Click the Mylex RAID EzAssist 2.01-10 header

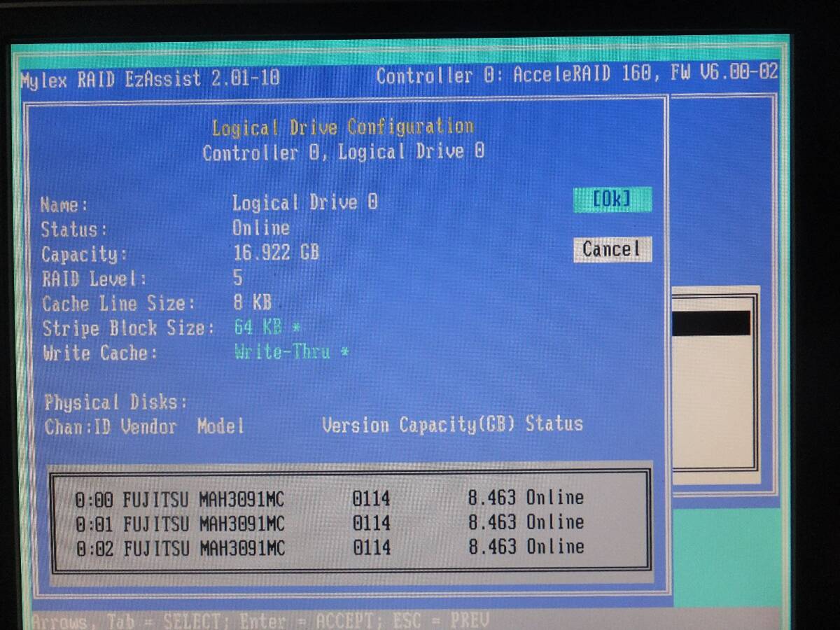click(150, 79)
